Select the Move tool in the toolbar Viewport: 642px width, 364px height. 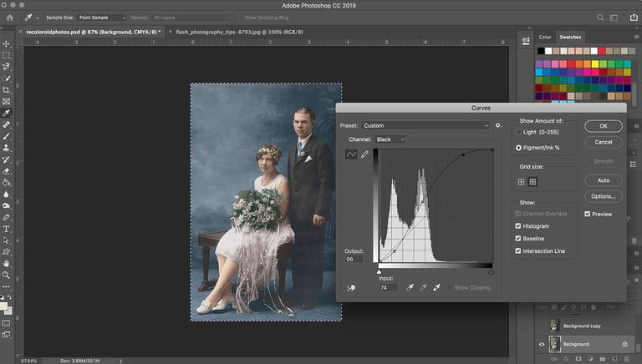pyautogui.click(x=7, y=43)
